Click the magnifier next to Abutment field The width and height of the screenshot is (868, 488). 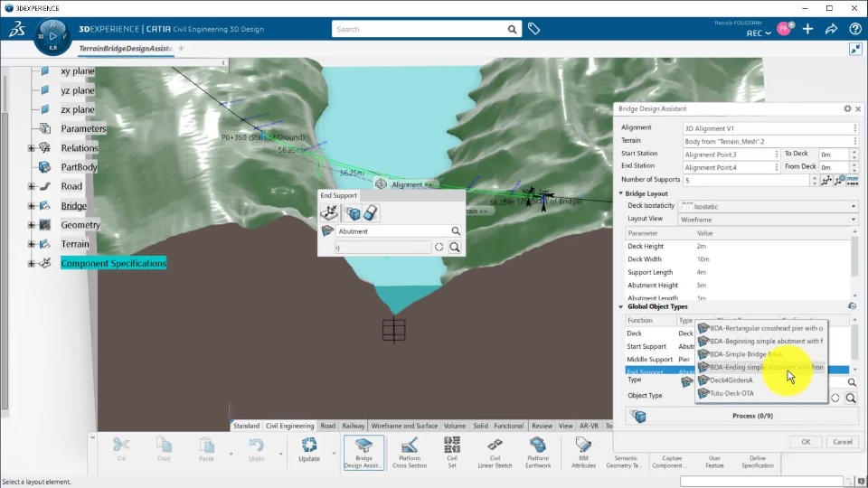coord(456,231)
